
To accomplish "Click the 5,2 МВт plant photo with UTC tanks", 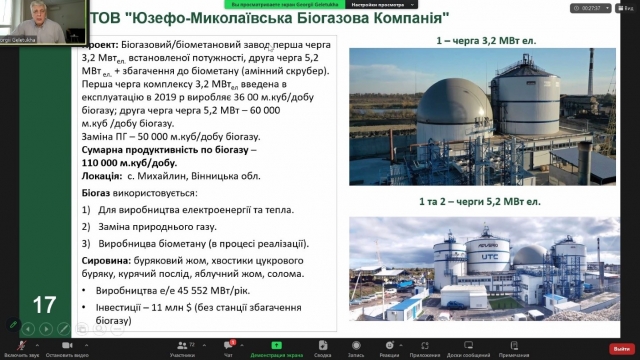I will [484, 269].
